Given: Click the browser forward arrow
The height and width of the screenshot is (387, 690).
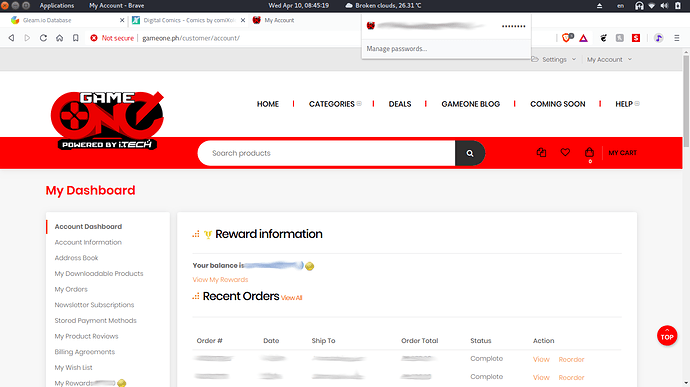Looking at the screenshot, I should coord(27,38).
